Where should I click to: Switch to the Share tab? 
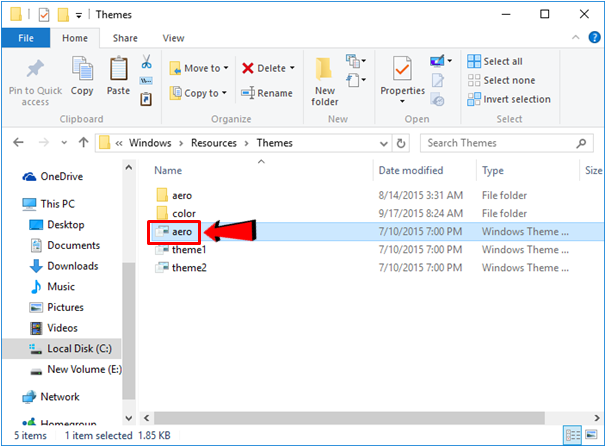coord(125,38)
